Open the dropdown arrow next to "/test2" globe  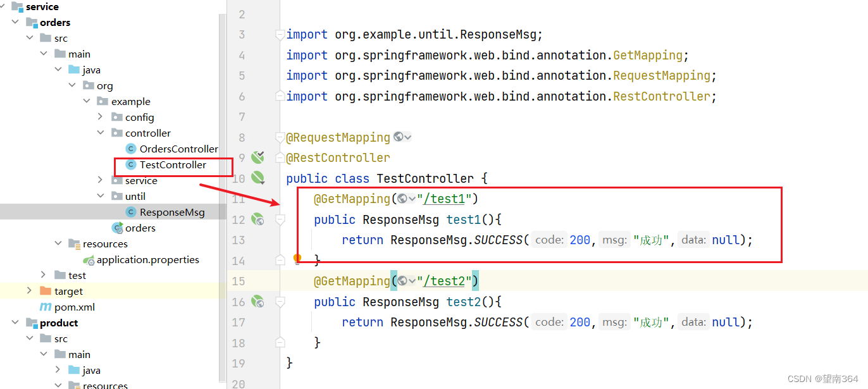(412, 281)
